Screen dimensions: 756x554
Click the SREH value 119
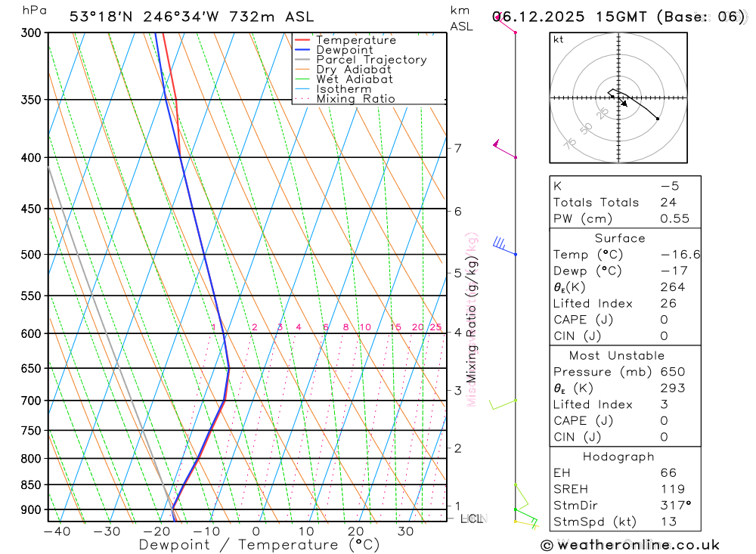(x=673, y=489)
